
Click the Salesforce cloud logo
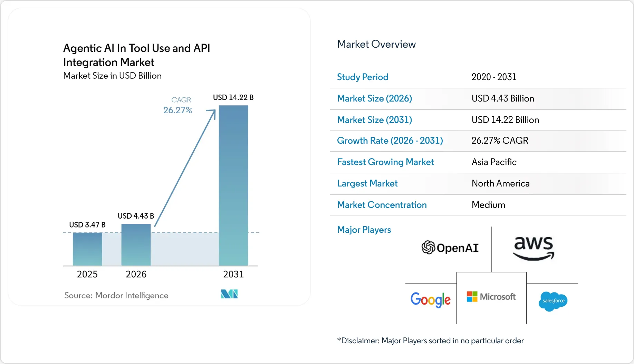point(553,301)
